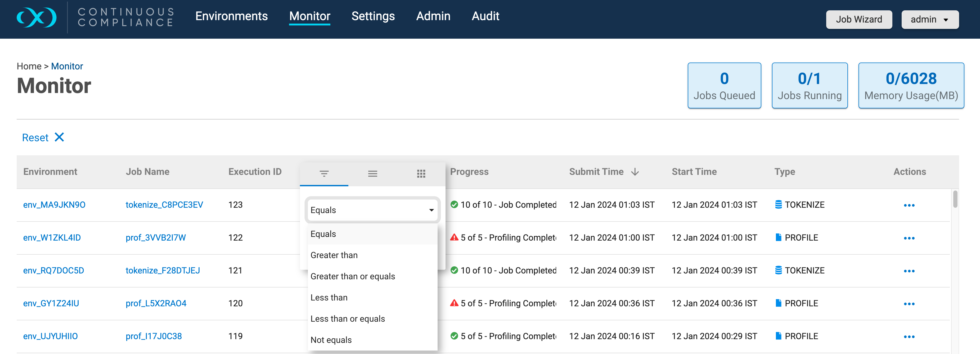Choose 'Greater than or equals' filter option
Screen dimensions: 980x354
[372, 276]
